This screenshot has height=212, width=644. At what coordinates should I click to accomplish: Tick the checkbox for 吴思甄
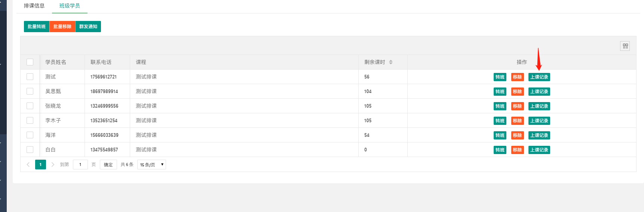(30, 91)
